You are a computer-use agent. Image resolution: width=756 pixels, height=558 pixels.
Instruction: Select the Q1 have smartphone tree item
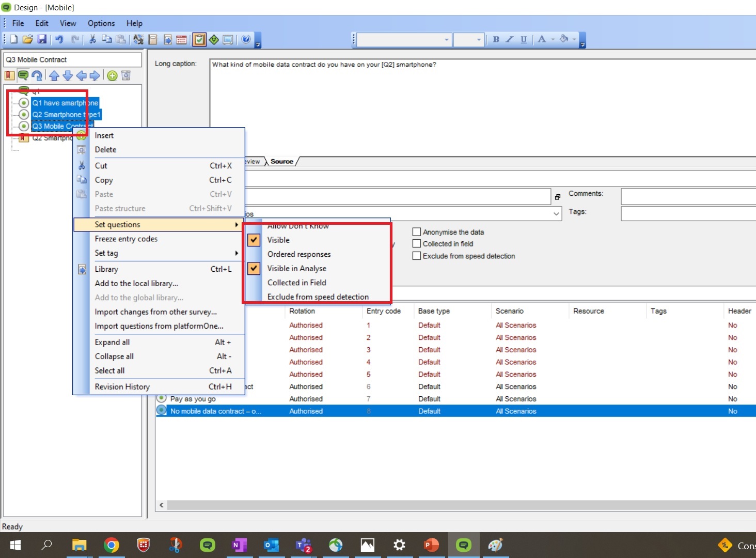click(x=65, y=103)
